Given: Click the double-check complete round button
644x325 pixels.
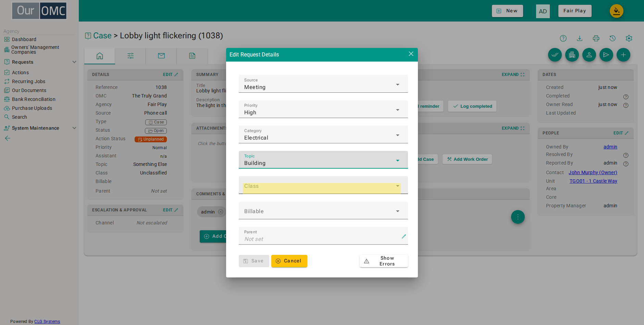Looking at the screenshot, I should pyautogui.click(x=555, y=55).
